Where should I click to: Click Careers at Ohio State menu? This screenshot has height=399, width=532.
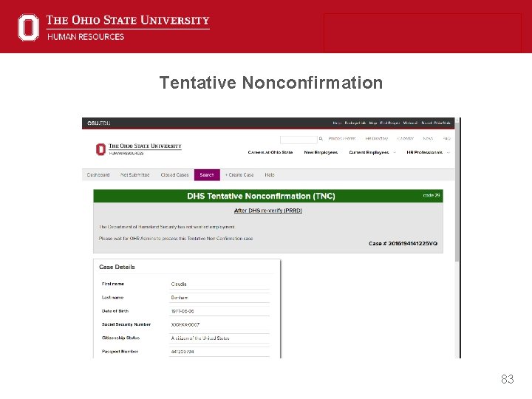pos(270,152)
